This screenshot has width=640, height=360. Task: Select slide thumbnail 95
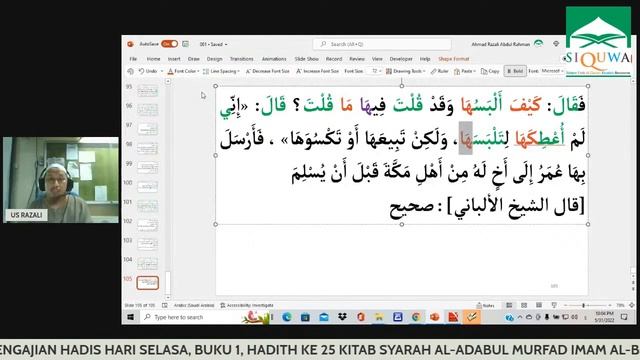click(147, 90)
